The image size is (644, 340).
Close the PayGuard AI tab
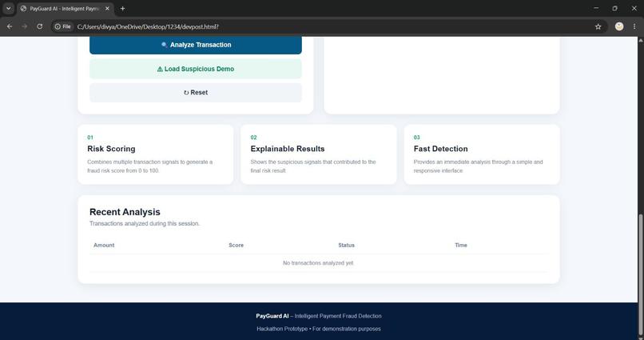tap(107, 8)
